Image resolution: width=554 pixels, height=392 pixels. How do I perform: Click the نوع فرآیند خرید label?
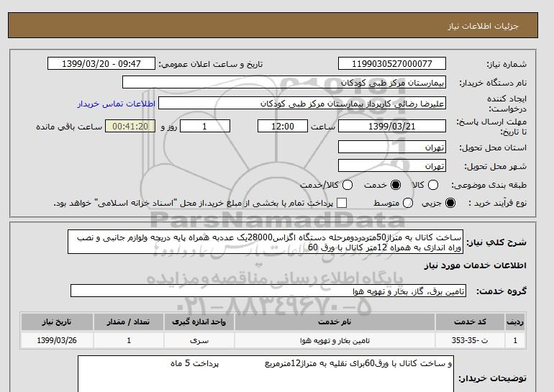click(497, 203)
